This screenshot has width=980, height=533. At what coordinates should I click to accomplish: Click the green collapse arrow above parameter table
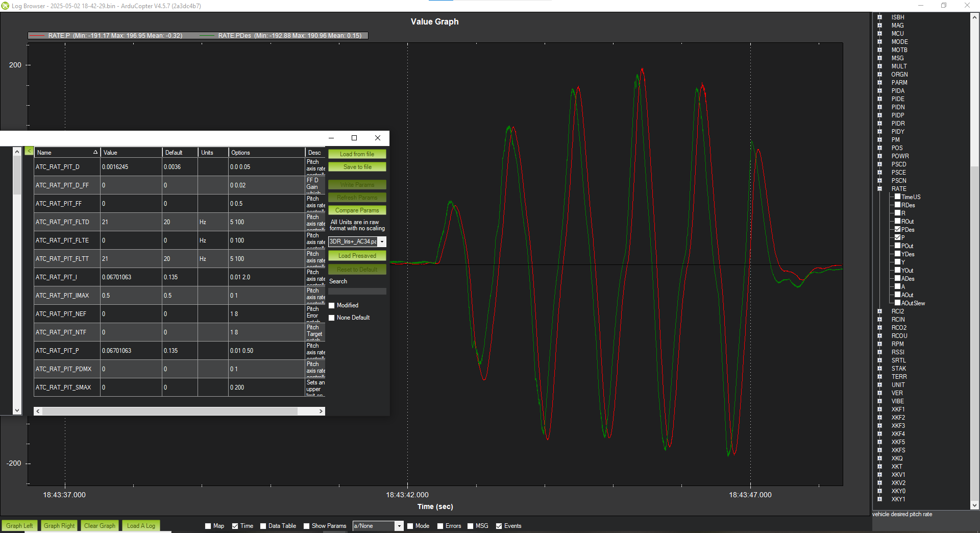[x=29, y=151]
